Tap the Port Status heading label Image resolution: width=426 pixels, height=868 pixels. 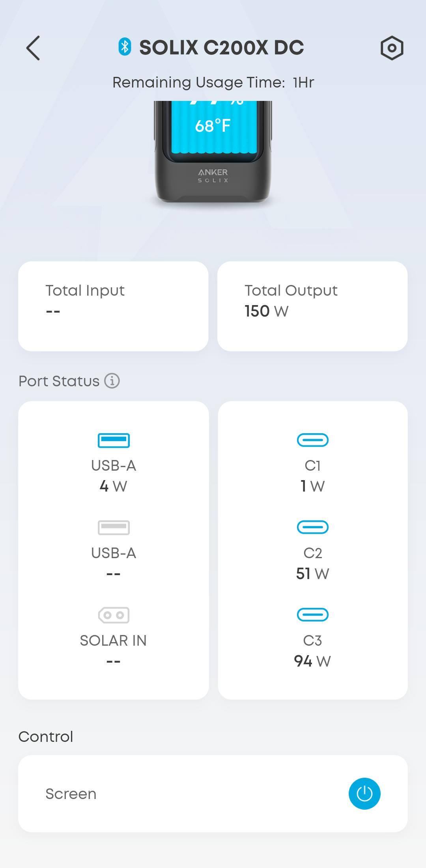click(59, 381)
